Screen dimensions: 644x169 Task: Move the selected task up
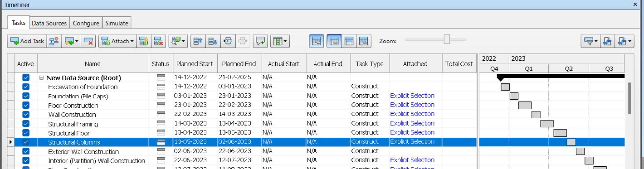click(x=197, y=41)
